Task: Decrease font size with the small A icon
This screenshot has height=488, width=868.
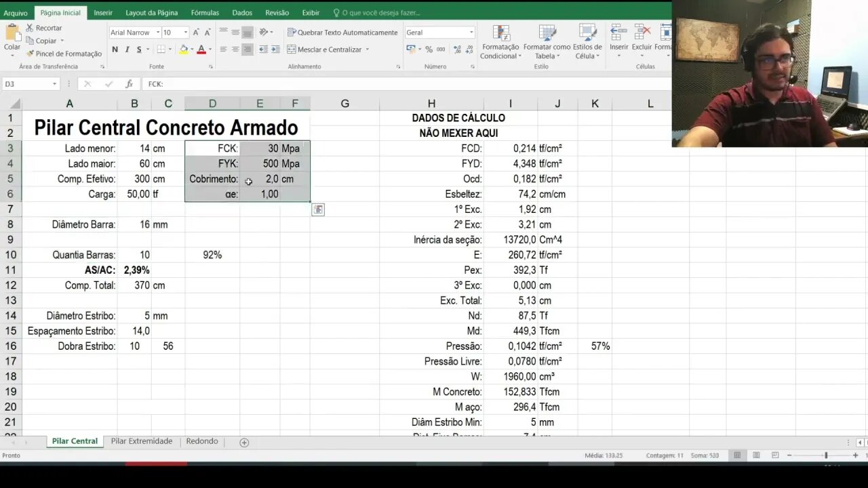Action: click(208, 33)
